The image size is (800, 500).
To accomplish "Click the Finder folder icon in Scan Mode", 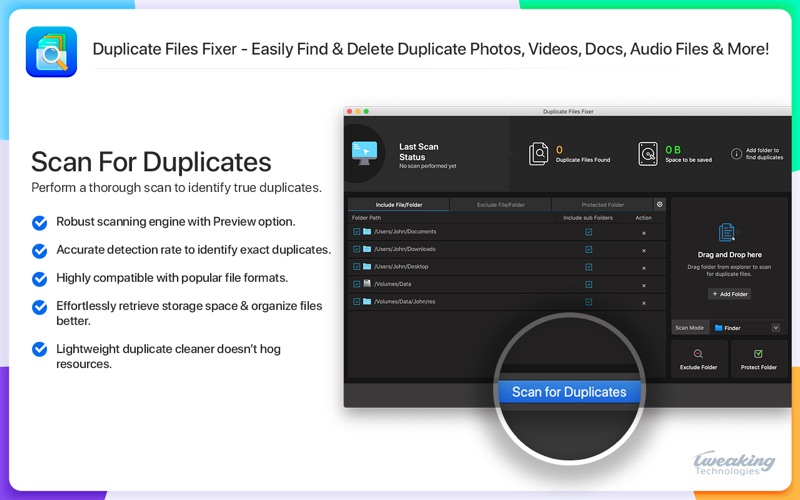I will (x=718, y=328).
